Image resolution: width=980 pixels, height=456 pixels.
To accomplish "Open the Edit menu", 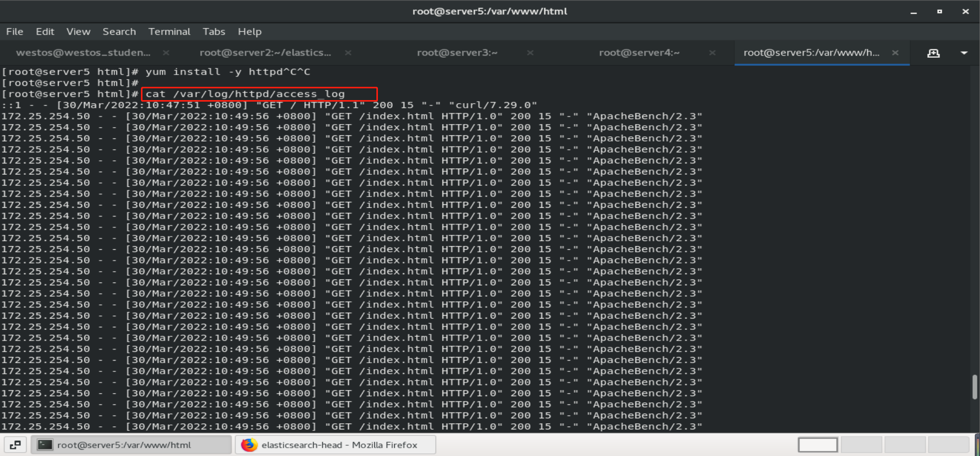I will click(45, 32).
